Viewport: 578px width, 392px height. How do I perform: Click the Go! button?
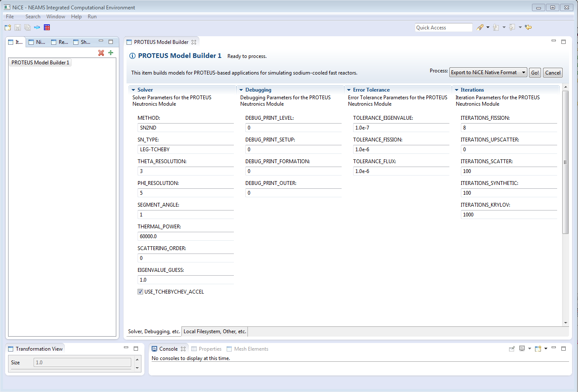click(535, 73)
